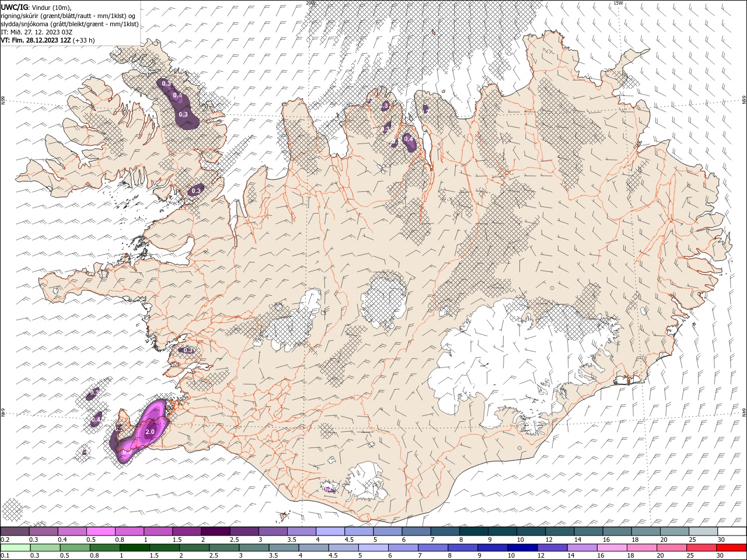
Task: Click the light pink 16 swatch in rain scale
Action: tap(610, 548)
